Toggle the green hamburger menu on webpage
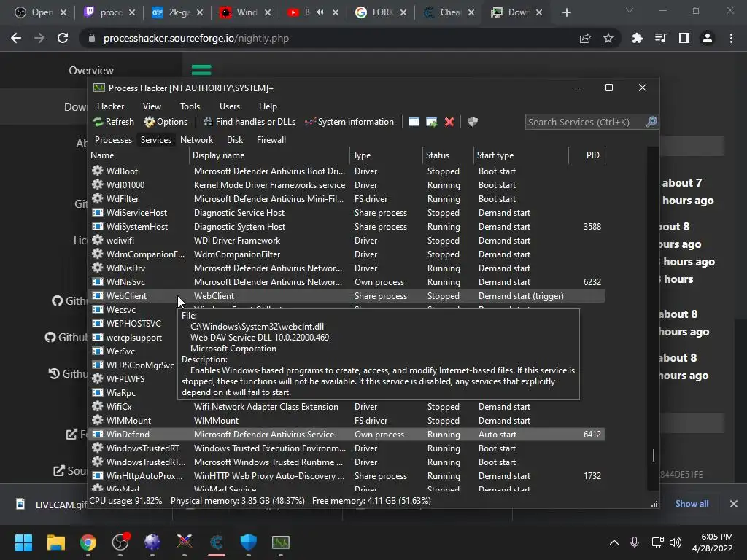This screenshot has height=560, width=747. click(201, 70)
